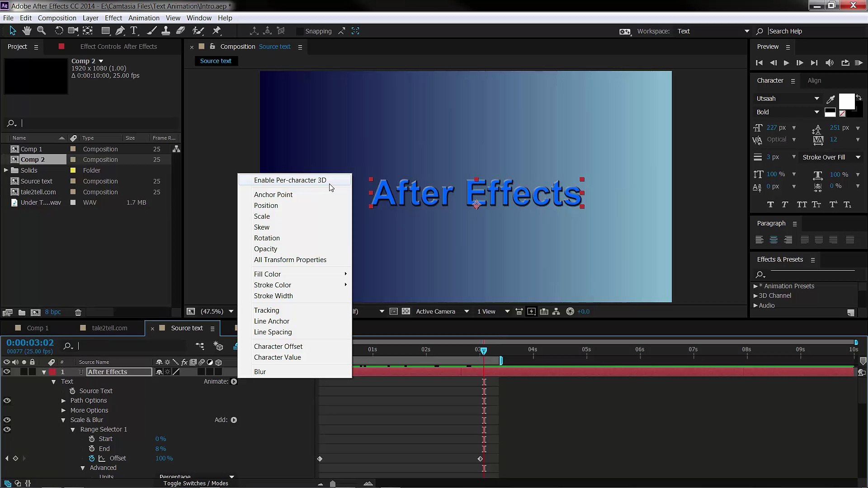Expand the Solids folder

tap(6, 170)
